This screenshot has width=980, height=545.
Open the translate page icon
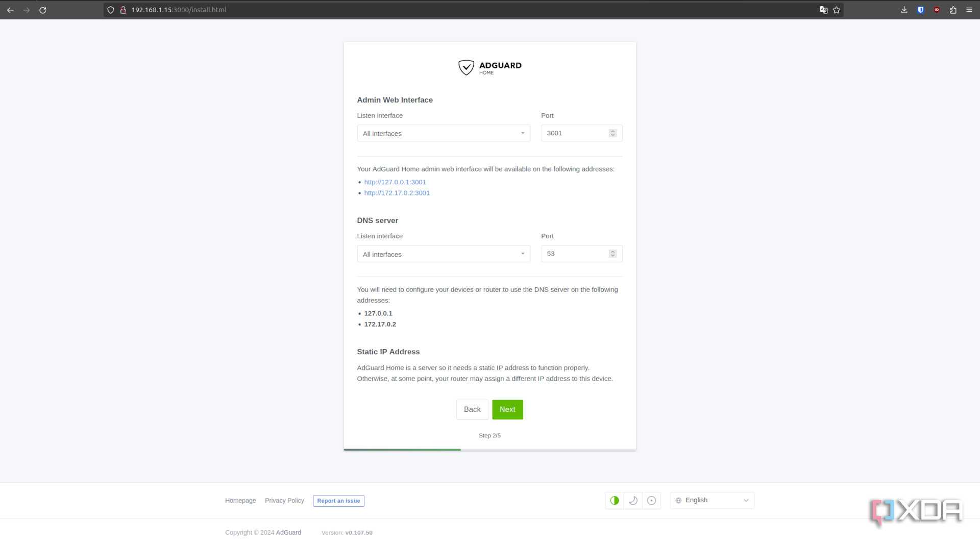coord(823,10)
